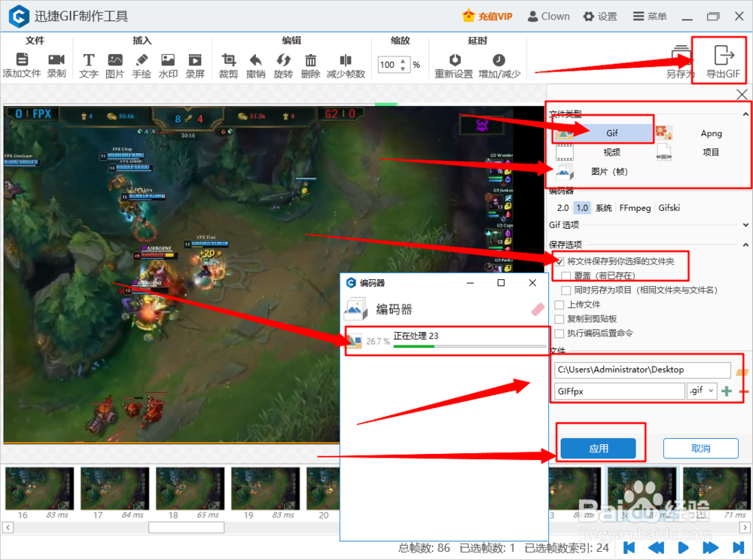Screen dimensions: 753x560
Task: Open 设置 settings gear
Action: tap(600, 17)
